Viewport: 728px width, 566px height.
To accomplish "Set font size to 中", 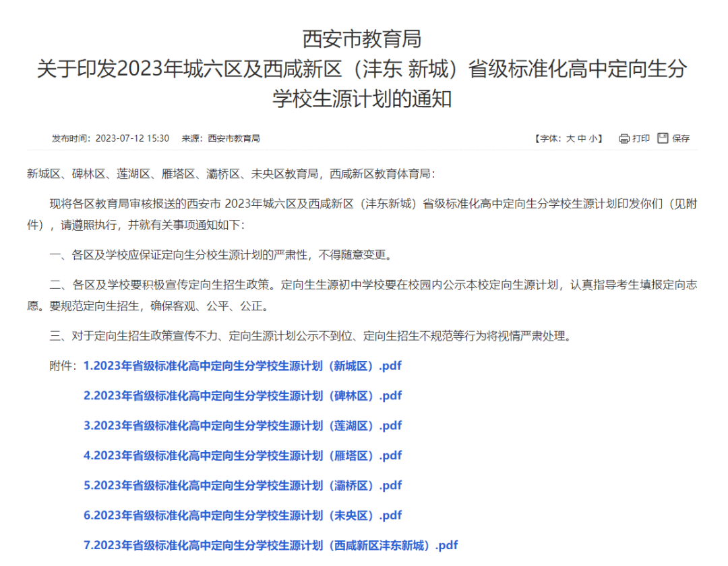I will click(x=582, y=138).
